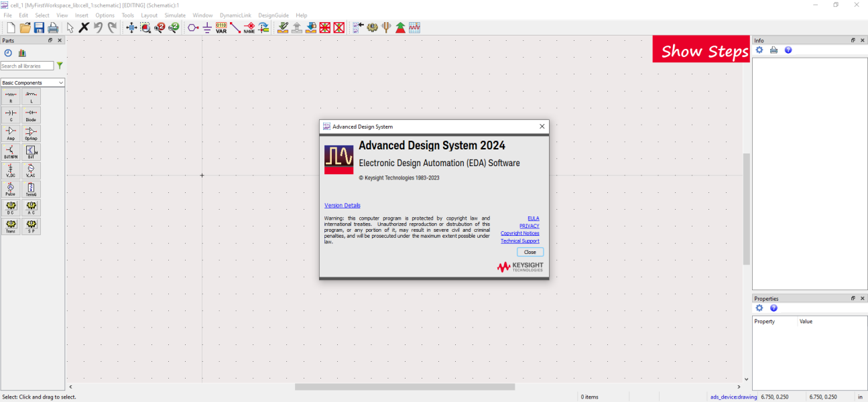This screenshot has width=868, height=402.
Task: Select the TermG termination component
Action: [31, 189]
